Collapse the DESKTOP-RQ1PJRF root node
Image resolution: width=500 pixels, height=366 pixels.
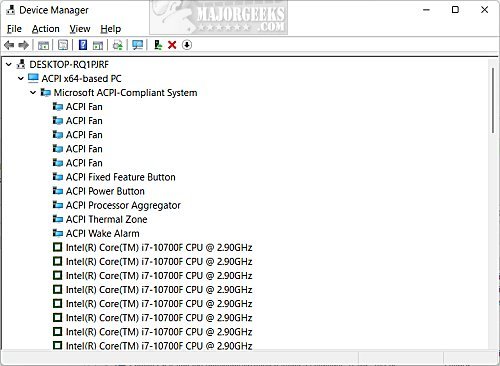[9, 64]
